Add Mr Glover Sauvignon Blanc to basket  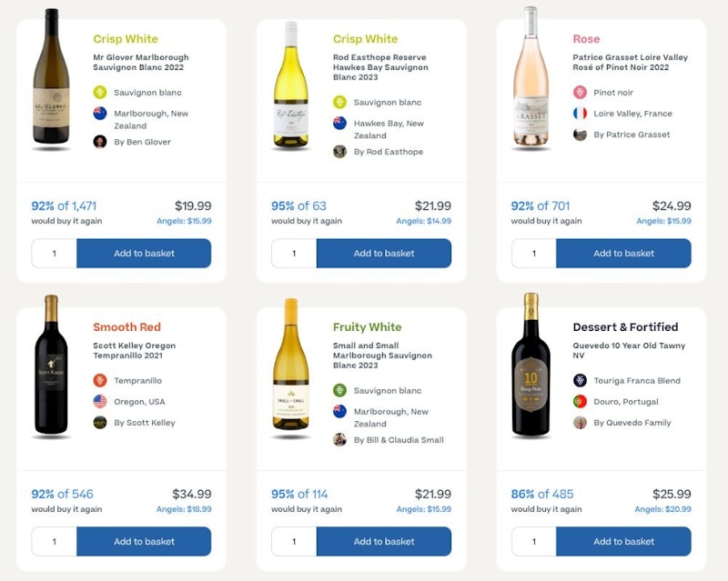coord(144,254)
